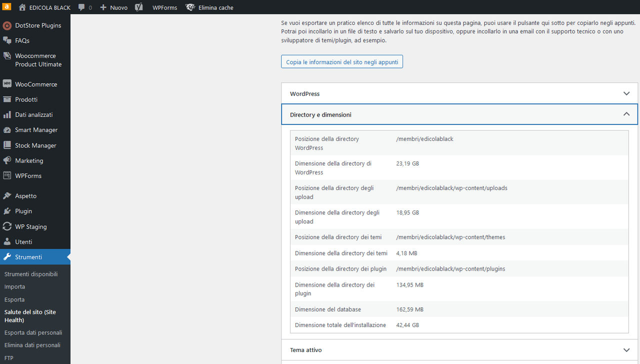Open the FTP submenu link
This screenshot has height=364, width=640.
9,358
